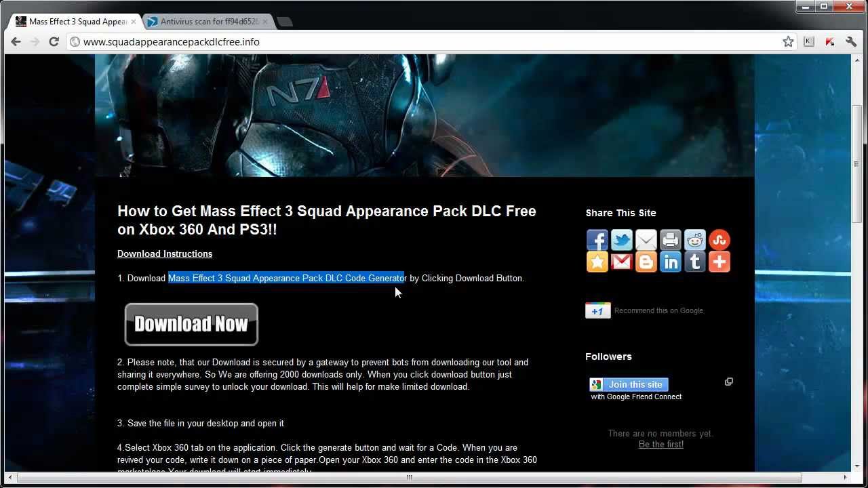Click the red K extension icon

pos(830,42)
